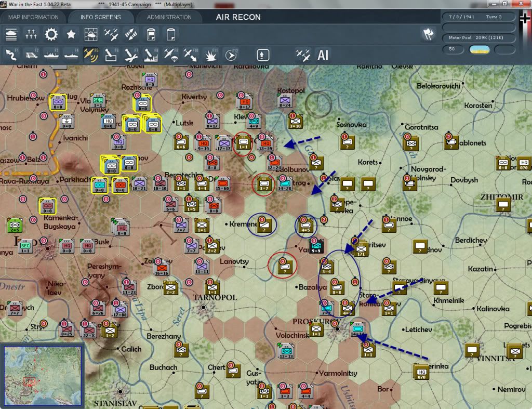Image resolution: width=532 pixels, height=409 pixels.
Task: Select the F2 rail movement mode icon
Action: coord(31,55)
